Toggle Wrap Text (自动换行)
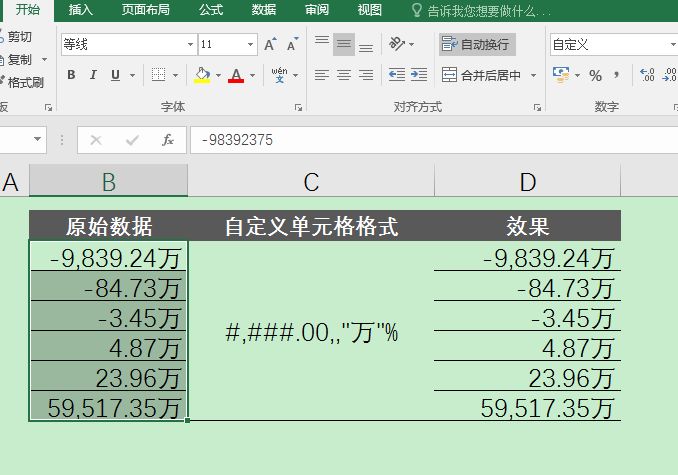This screenshot has width=678, height=475. [x=477, y=45]
